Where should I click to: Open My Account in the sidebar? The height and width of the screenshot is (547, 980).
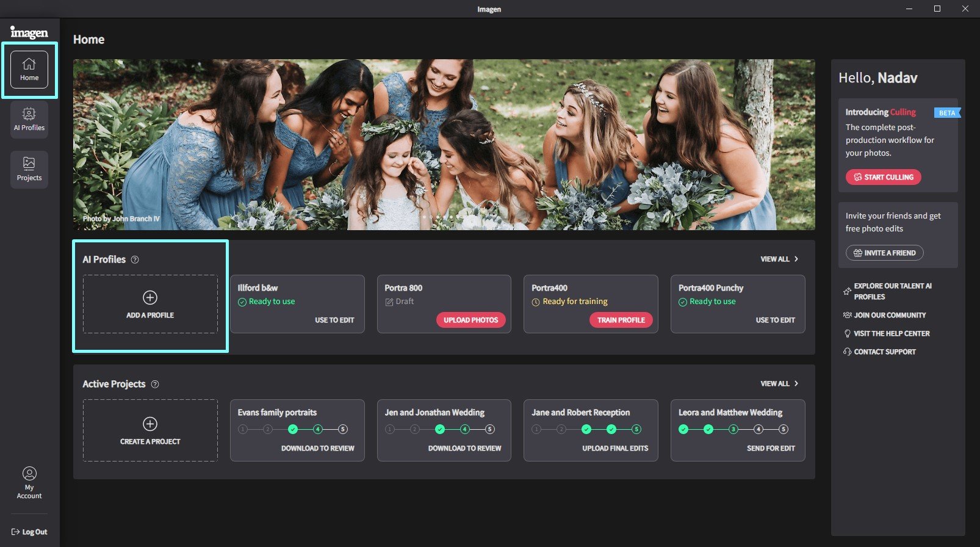(x=29, y=483)
